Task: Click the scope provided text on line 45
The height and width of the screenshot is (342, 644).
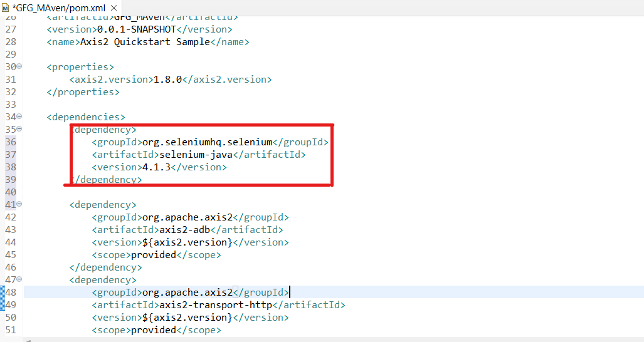Action: click(x=153, y=255)
